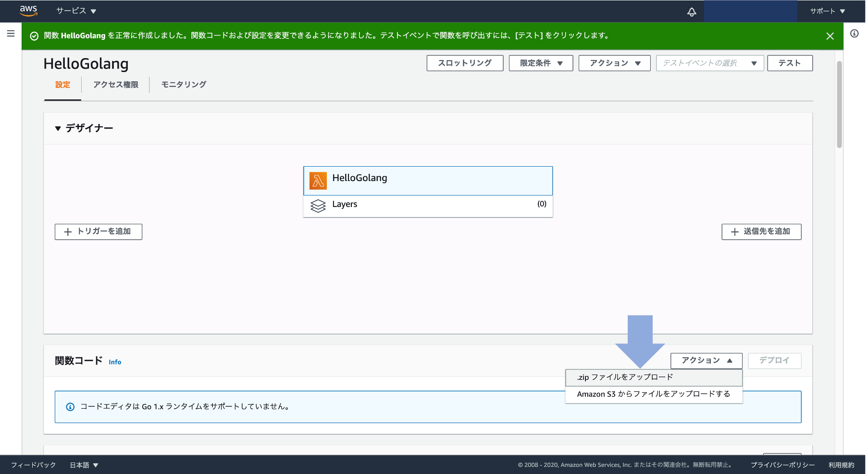Click the デプロイ button
868x474 pixels.
(774, 361)
